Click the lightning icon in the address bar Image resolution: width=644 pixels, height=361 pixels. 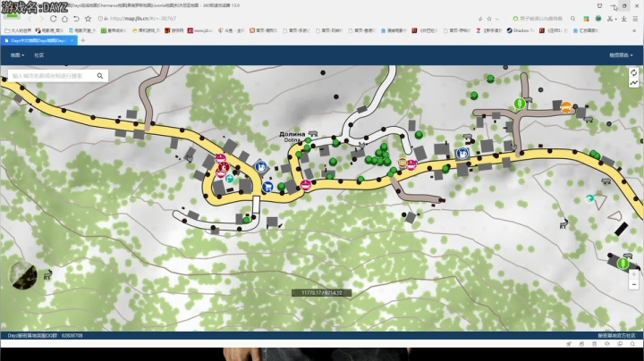point(479,19)
